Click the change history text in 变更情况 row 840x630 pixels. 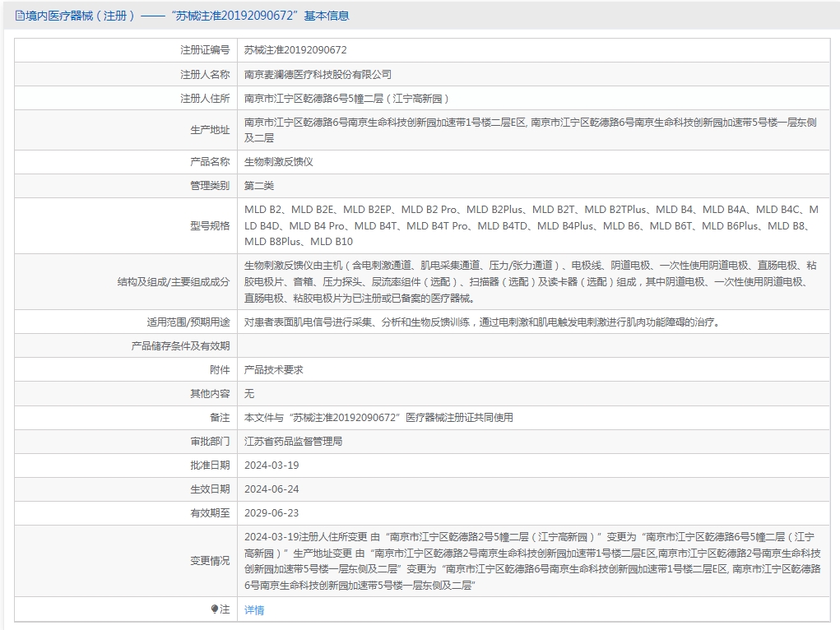531,561
